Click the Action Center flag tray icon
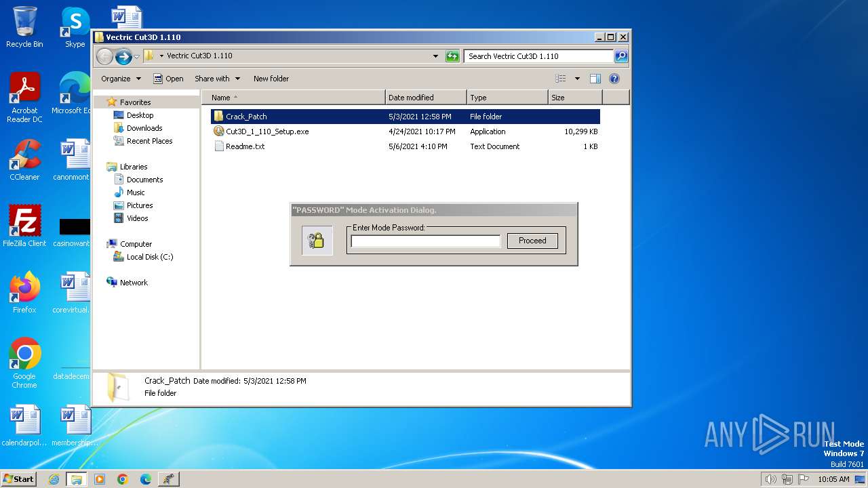The image size is (868, 488). (x=804, y=479)
